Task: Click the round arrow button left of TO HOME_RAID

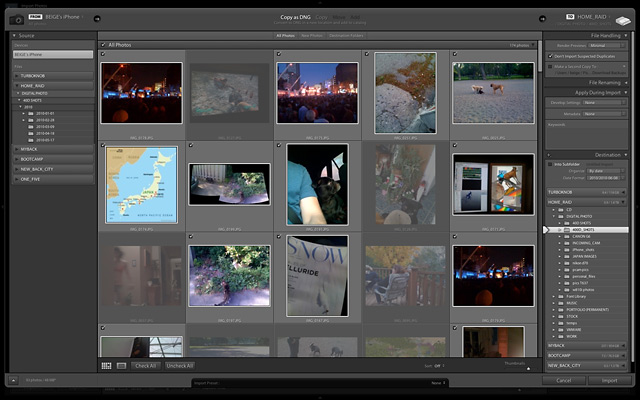Action: click(x=542, y=18)
